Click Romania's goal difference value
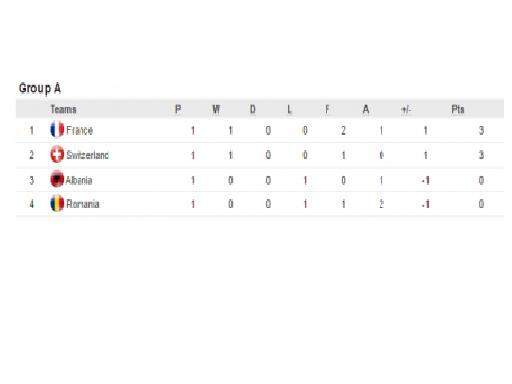 coord(425,204)
